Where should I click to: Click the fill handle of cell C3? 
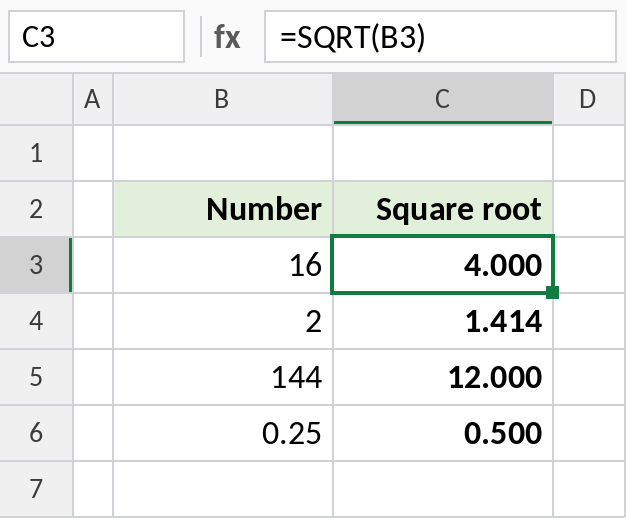[x=553, y=292]
